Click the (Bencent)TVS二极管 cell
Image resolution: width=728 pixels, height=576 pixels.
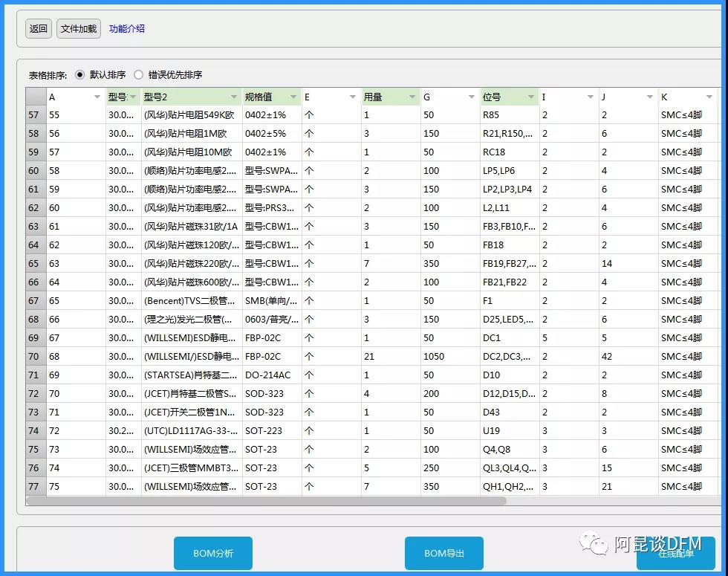(192, 300)
